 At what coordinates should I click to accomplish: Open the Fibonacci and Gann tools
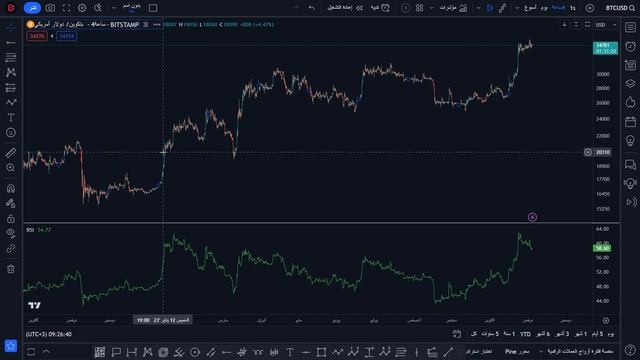coord(11,57)
